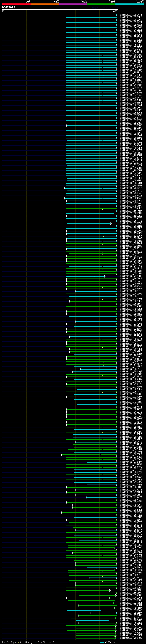Select the UniRef100_B6TR46 label
This screenshot has width=146, height=644.
pyautogui.click(x=131, y=278)
